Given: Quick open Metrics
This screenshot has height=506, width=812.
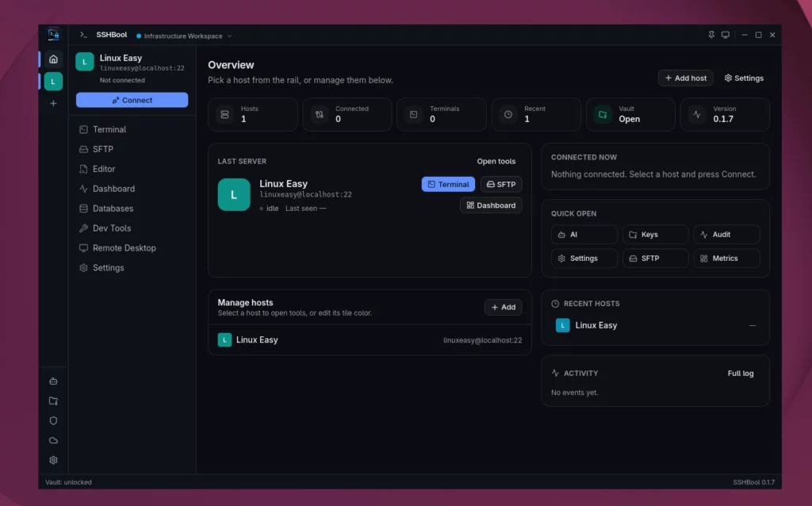Looking at the screenshot, I should click(726, 259).
